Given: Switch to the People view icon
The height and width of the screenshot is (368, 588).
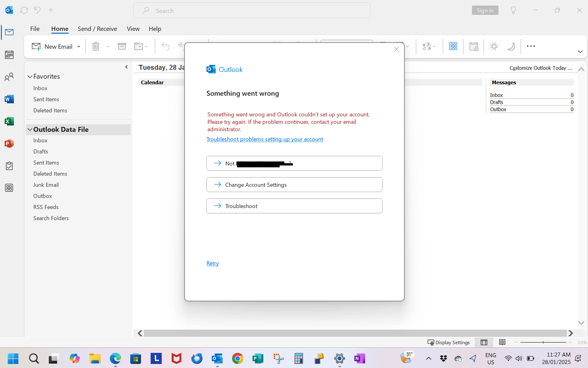Looking at the screenshot, I should point(9,77).
